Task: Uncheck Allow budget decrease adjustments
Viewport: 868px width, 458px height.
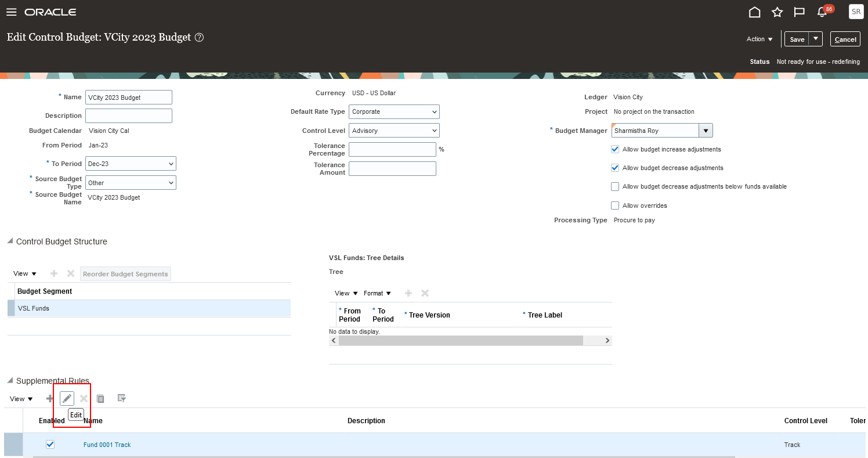Action: [615, 168]
